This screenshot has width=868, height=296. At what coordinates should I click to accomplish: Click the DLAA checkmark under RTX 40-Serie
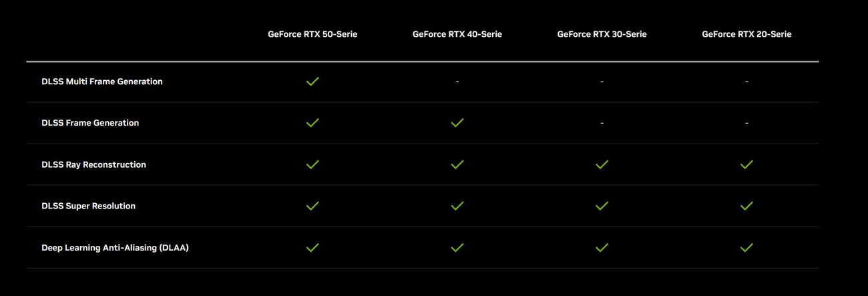[x=457, y=247]
